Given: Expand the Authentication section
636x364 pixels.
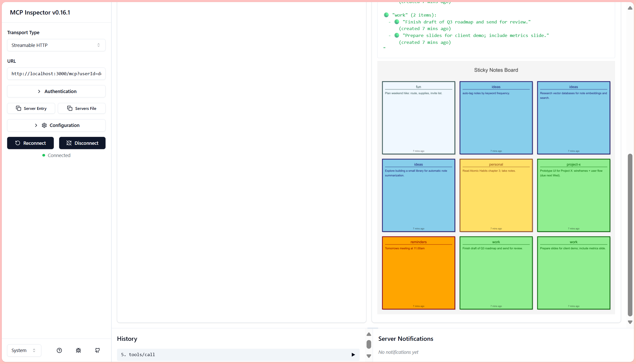Looking at the screenshot, I should (x=56, y=91).
